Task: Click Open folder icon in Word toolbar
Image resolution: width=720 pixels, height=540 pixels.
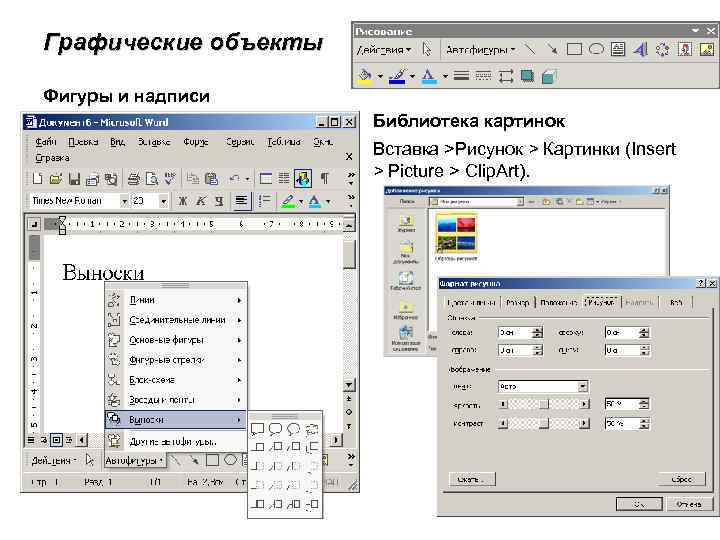Action: pos(56,179)
